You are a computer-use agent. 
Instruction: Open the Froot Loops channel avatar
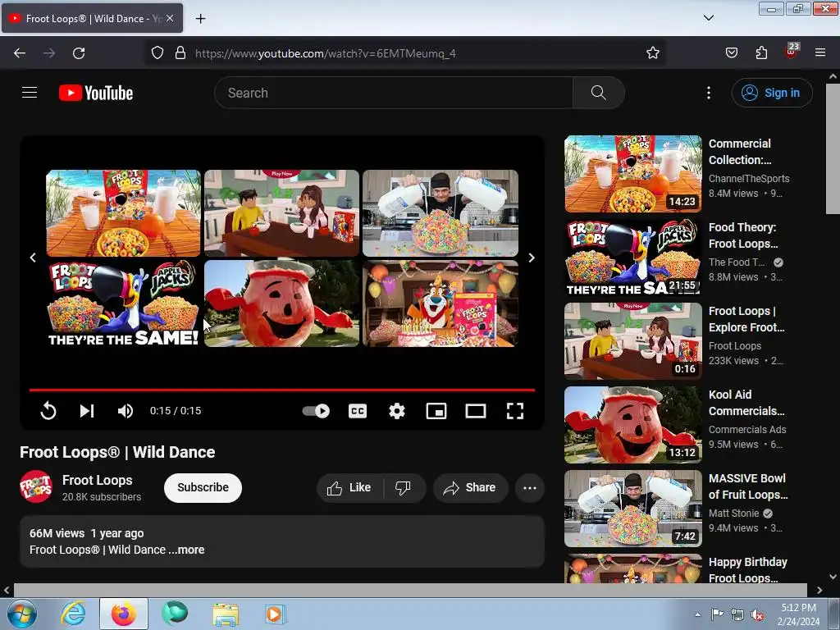coord(36,486)
